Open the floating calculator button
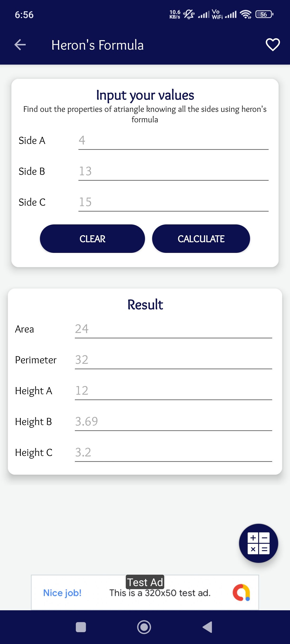Image resolution: width=290 pixels, height=644 pixels. (x=258, y=543)
